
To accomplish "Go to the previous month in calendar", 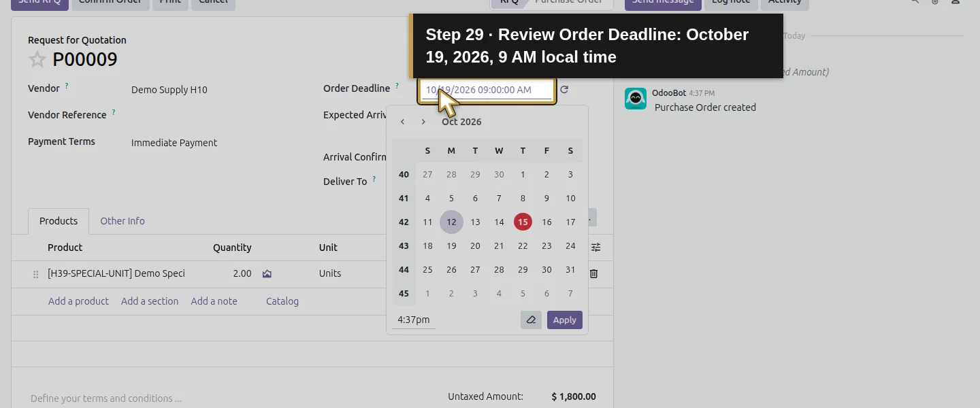I will point(403,122).
